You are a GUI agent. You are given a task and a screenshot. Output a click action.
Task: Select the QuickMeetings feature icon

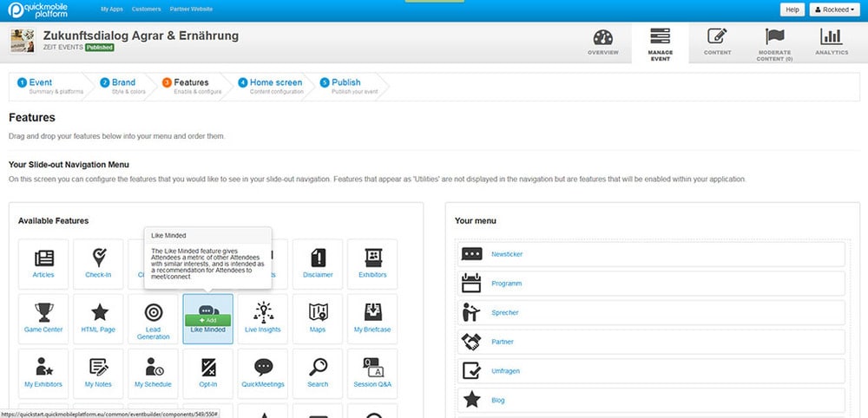[x=263, y=367]
